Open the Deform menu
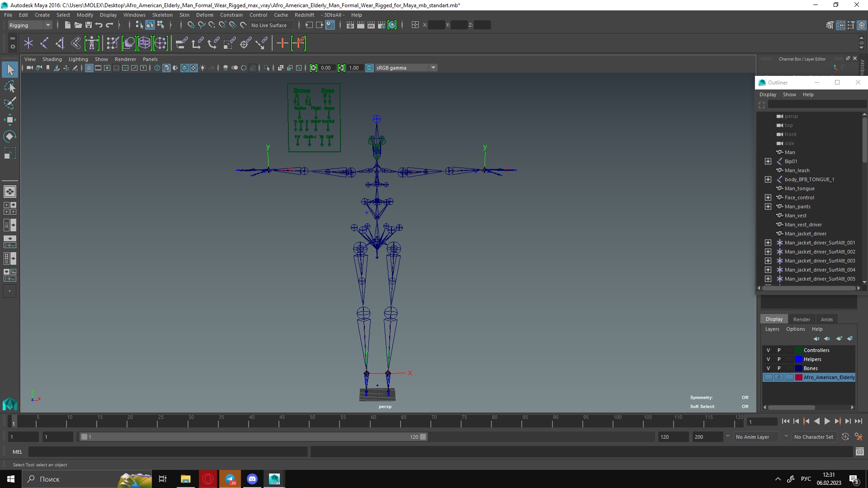868x488 pixels. [x=204, y=15]
